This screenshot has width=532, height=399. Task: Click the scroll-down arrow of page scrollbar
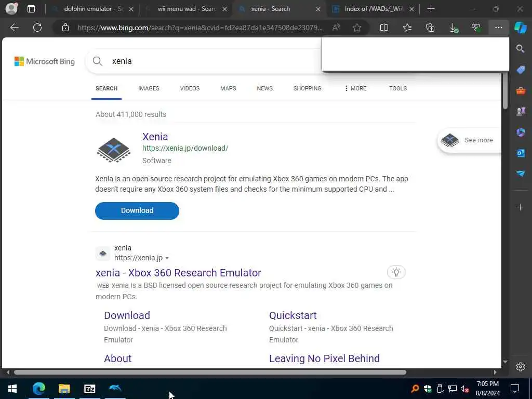[x=505, y=362]
